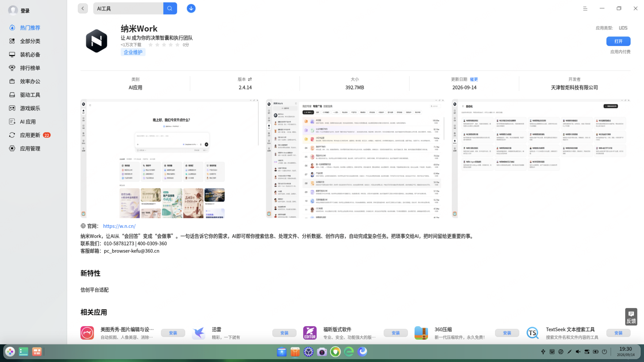
Task: Open the AI 应用 category
Action: [x=28, y=122]
